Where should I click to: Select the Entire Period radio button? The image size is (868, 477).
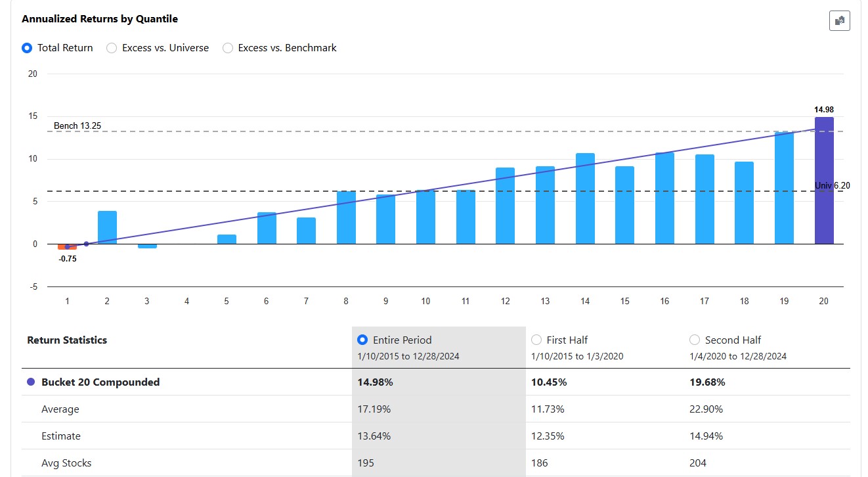point(362,340)
